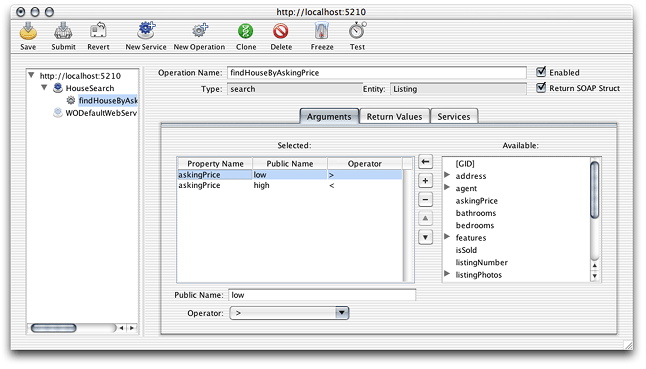Click the Revert toolbar icon
This screenshot has height=369, width=646.
[x=98, y=31]
